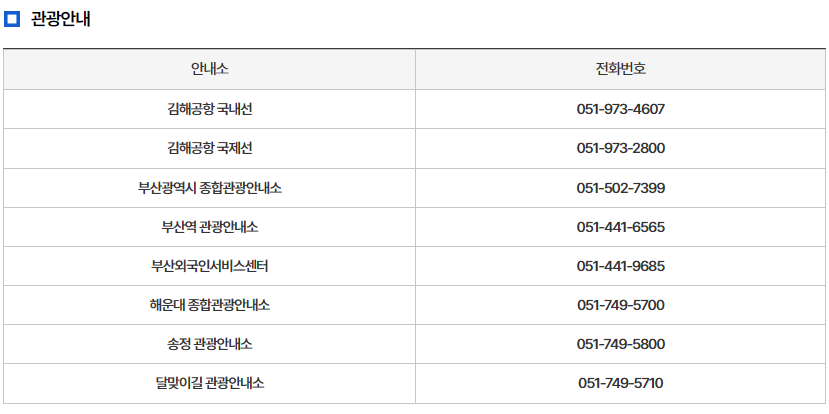This screenshot has width=829, height=414.
Task: Select the 안내소 column header
Action: pyautogui.click(x=209, y=69)
